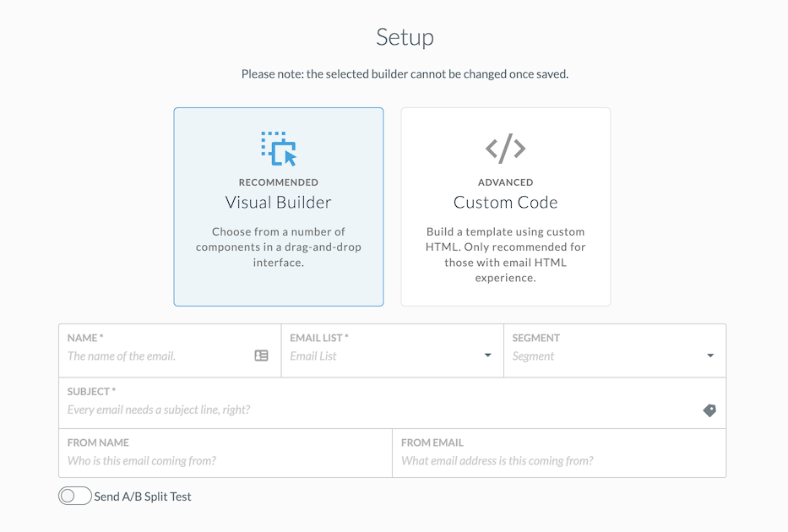This screenshot has height=532, width=788.
Task: Click the Setup heading
Action: coord(405,37)
